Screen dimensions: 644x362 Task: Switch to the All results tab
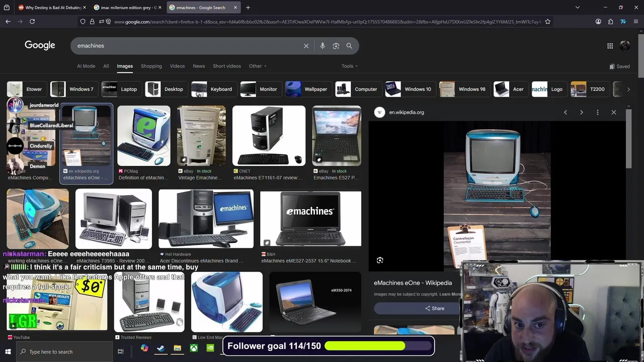[x=106, y=66]
